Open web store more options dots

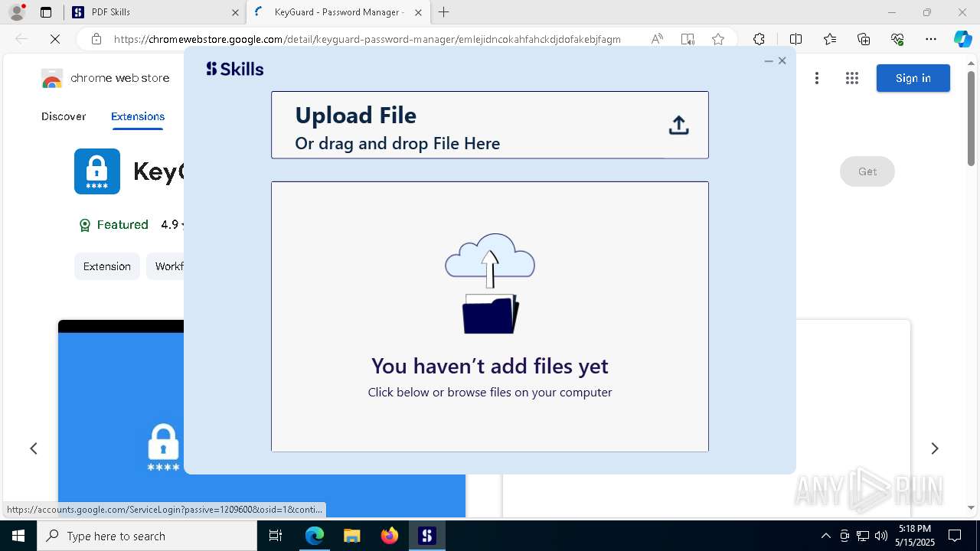[x=817, y=78]
